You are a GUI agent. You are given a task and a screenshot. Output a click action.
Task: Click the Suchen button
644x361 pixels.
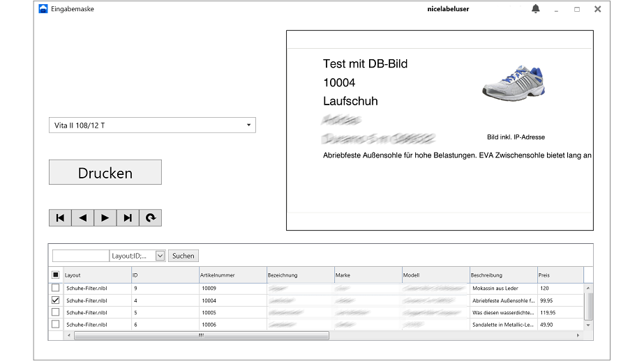click(x=184, y=256)
